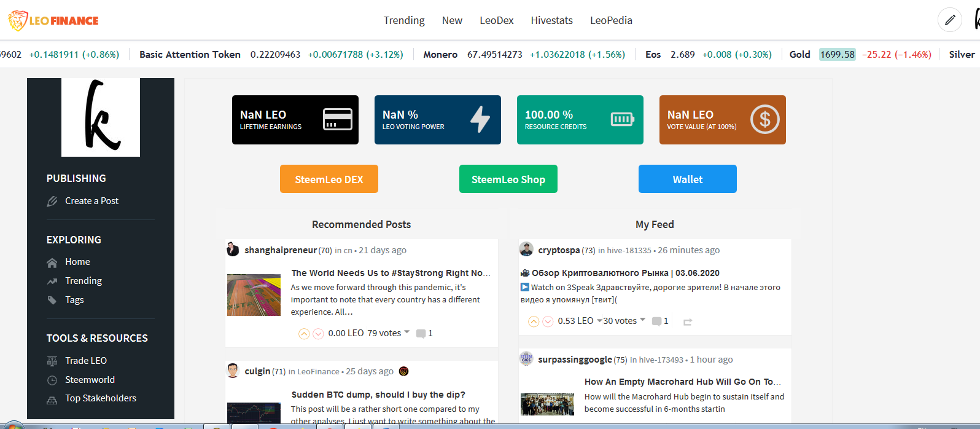Click cryptospa's avatar image
The image size is (980, 429).
(526, 249)
